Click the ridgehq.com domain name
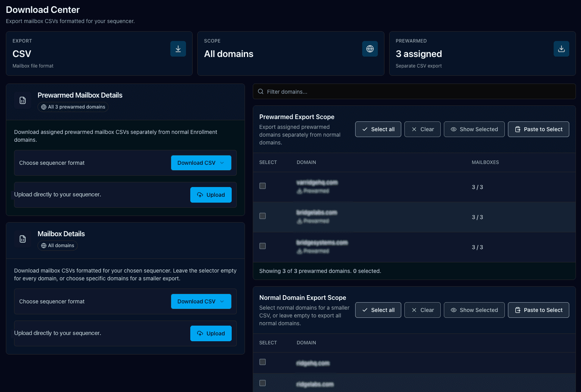The height and width of the screenshot is (392, 581). [313, 363]
